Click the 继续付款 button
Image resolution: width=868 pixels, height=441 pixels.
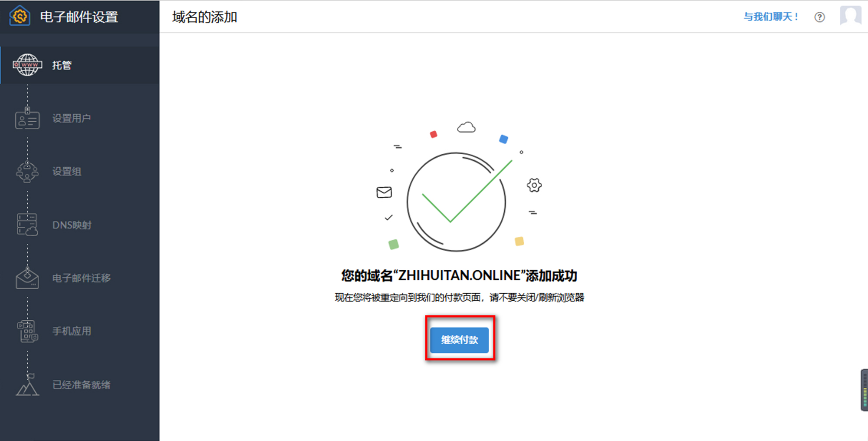[460, 340]
